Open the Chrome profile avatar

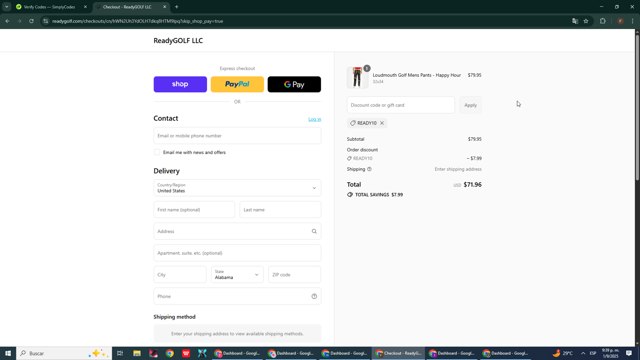[620, 21]
